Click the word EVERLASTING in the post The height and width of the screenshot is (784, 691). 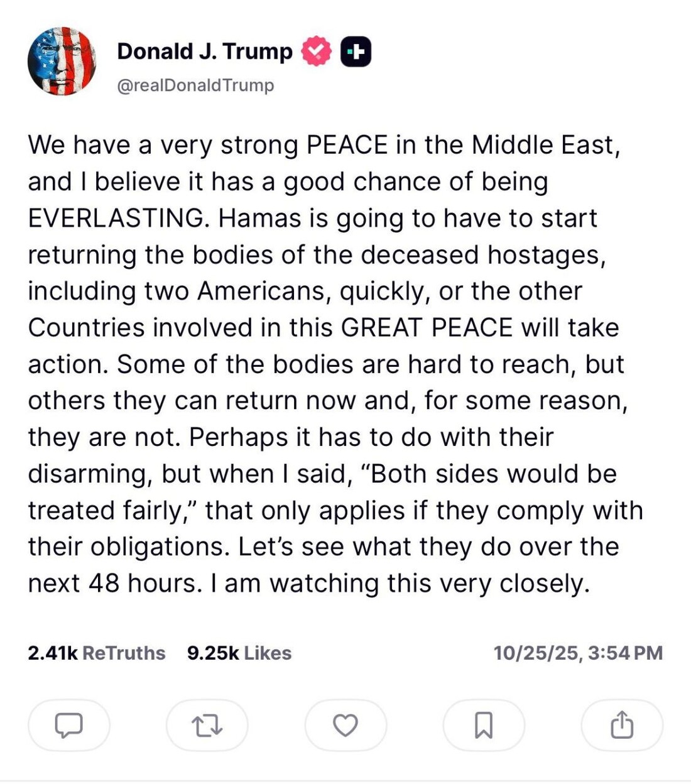(116, 219)
